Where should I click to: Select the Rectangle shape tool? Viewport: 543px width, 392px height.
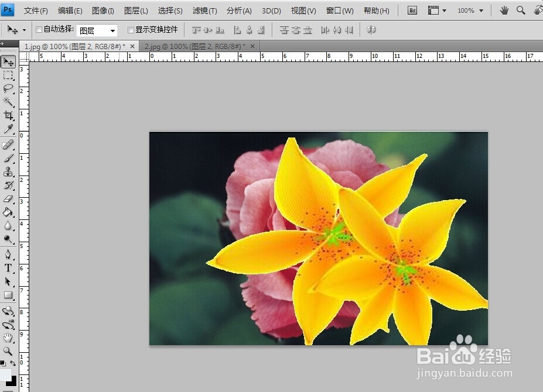coord(8,295)
